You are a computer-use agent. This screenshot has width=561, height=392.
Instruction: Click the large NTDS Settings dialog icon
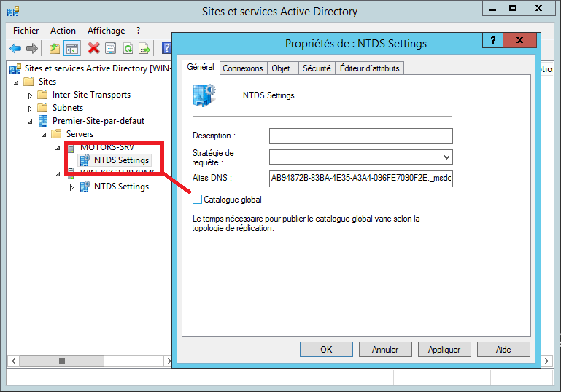click(204, 95)
